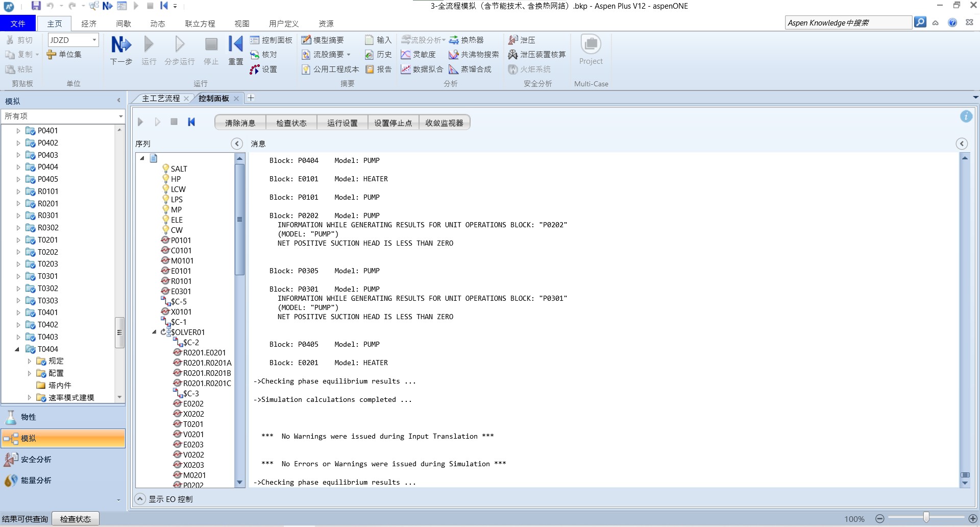Viewport: 980px width, 527px height.
Task: Click the sequence list vertical scrollbar
Action: (239, 219)
